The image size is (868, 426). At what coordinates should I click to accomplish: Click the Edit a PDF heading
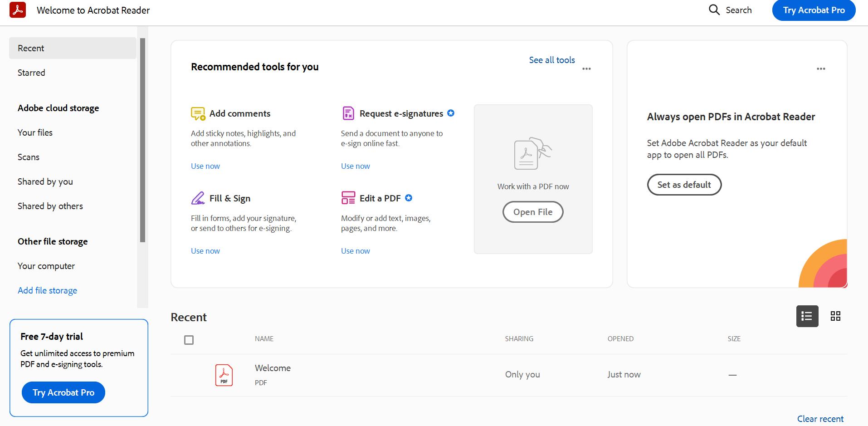[380, 198]
